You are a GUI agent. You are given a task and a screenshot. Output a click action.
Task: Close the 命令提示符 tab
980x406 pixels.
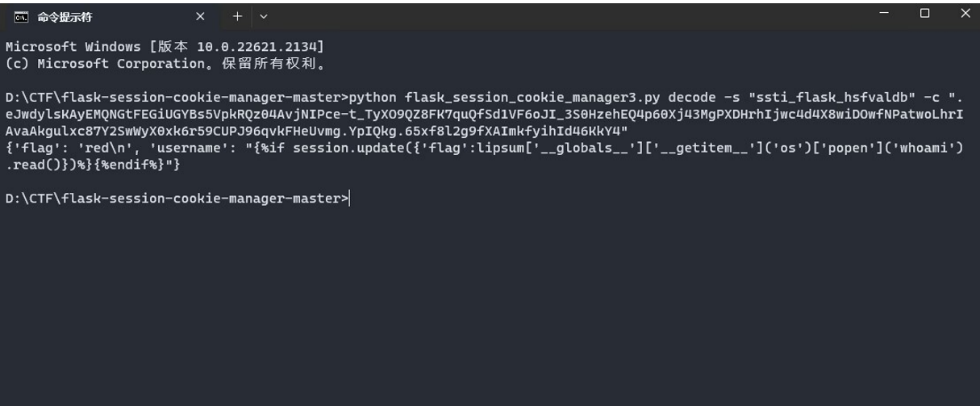click(200, 16)
